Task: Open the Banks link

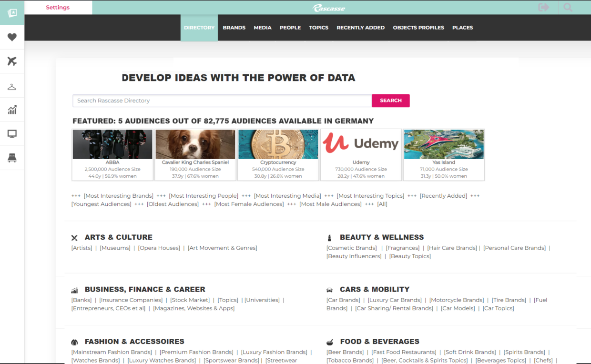Action: (82, 300)
